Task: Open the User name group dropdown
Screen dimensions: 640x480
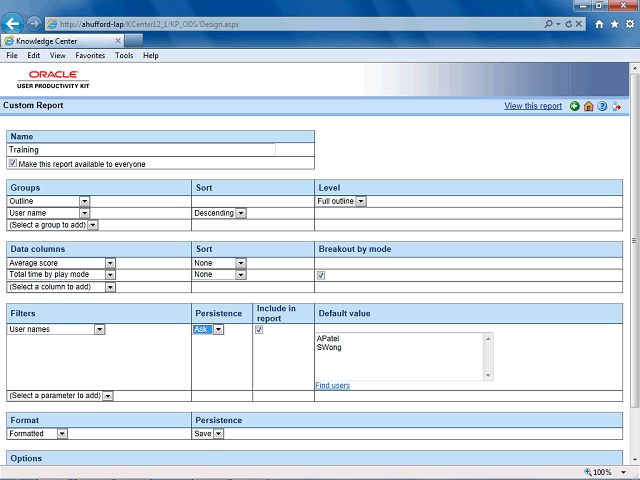Action: coord(84,213)
